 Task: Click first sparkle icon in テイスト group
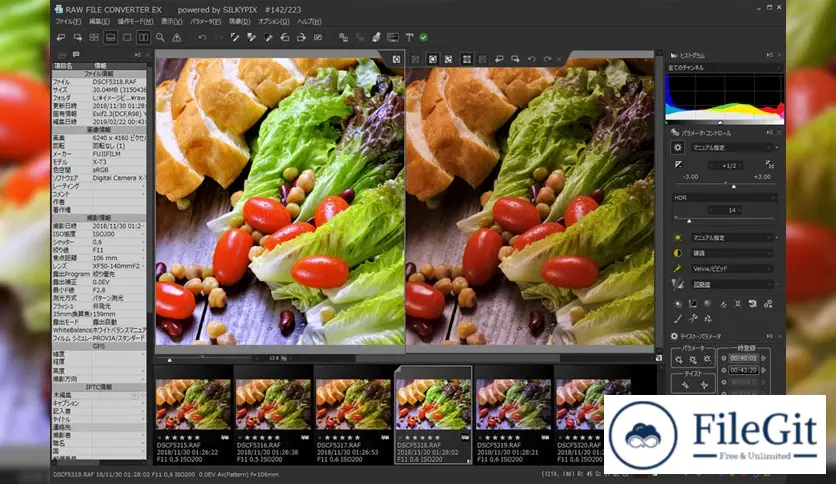(x=685, y=385)
